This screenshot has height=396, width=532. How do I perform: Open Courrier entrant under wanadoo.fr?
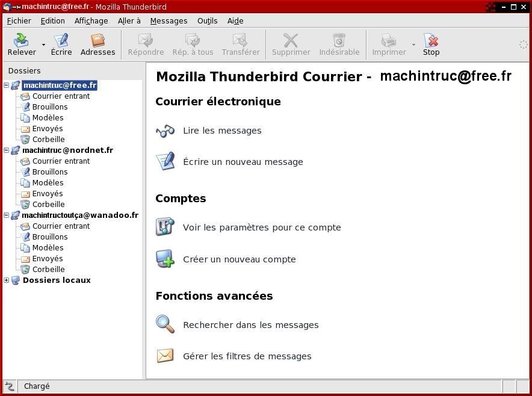point(61,226)
